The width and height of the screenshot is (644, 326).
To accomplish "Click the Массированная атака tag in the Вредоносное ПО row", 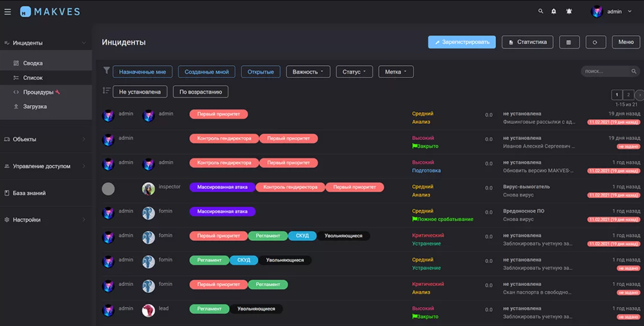I will click(222, 211).
